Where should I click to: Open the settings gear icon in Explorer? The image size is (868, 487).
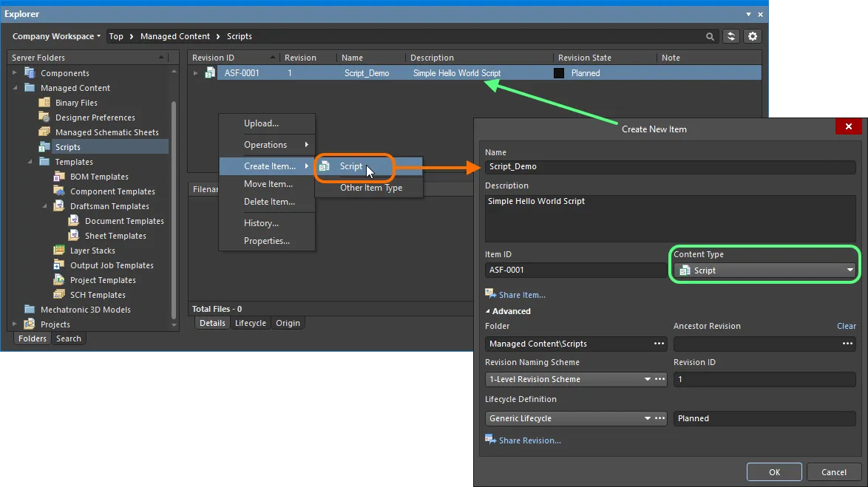(753, 36)
